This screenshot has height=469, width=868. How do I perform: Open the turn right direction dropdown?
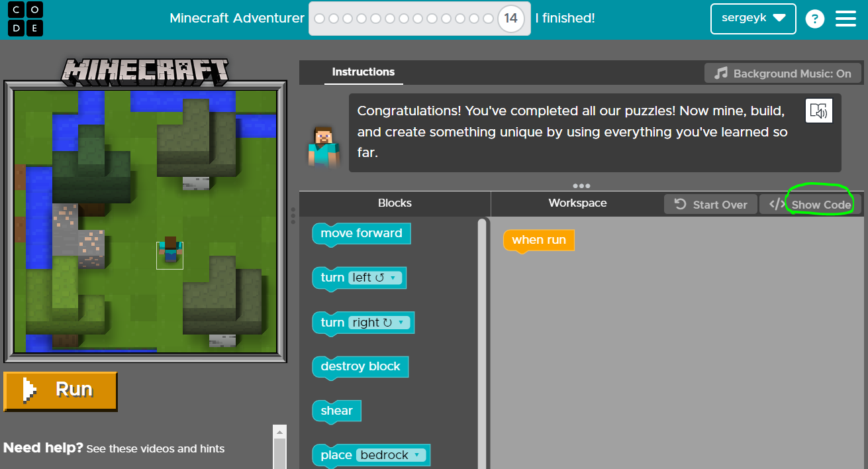(x=379, y=323)
